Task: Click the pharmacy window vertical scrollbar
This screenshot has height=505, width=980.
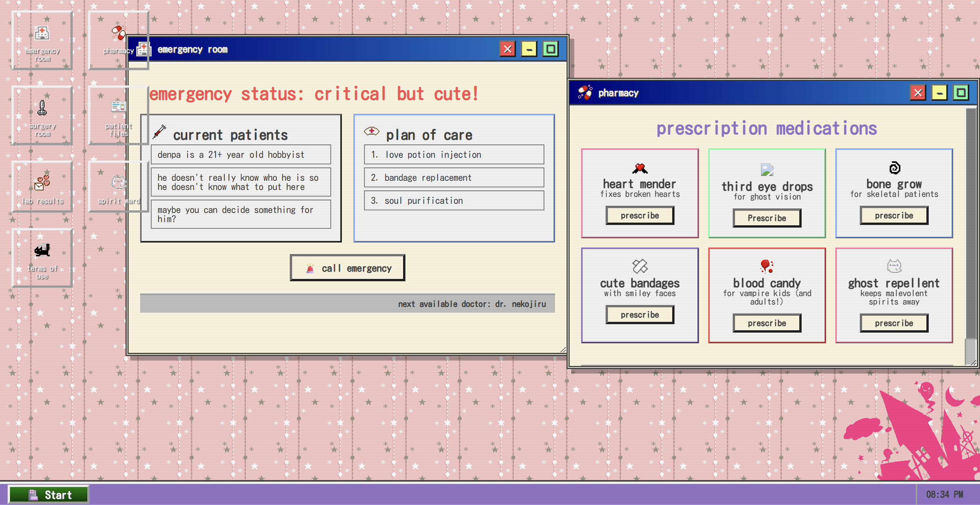Action: coord(971,230)
